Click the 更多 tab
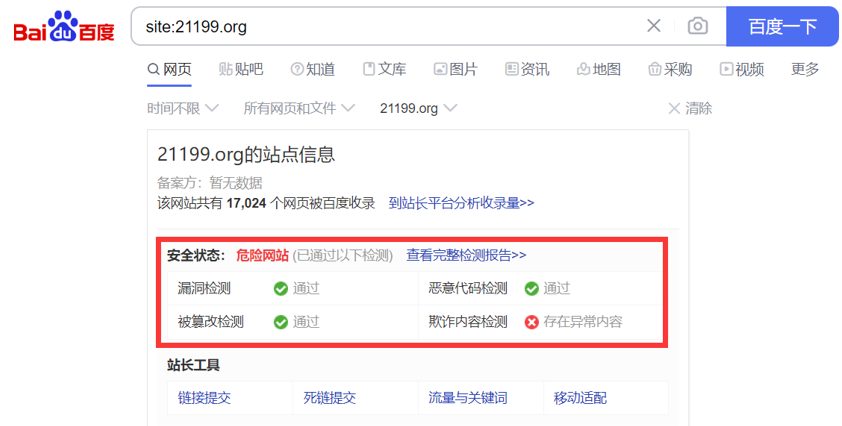Viewport: 842px width, 426px height. pyautogui.click(x=805, y=69)
